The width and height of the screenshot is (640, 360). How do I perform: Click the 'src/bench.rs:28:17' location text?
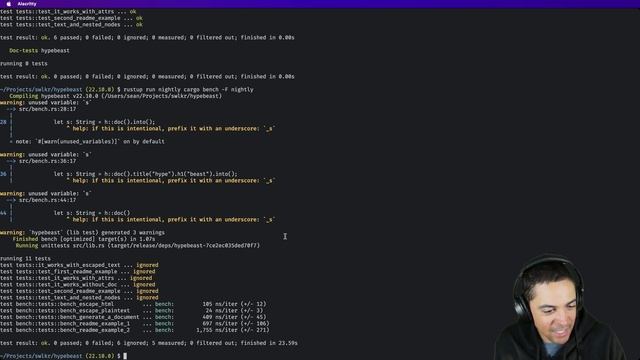[47, 109]
